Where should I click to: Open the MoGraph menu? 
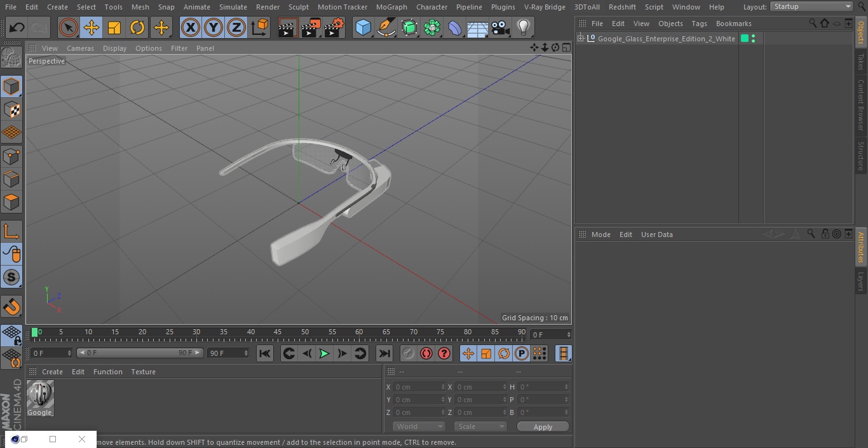coord(391,7)
